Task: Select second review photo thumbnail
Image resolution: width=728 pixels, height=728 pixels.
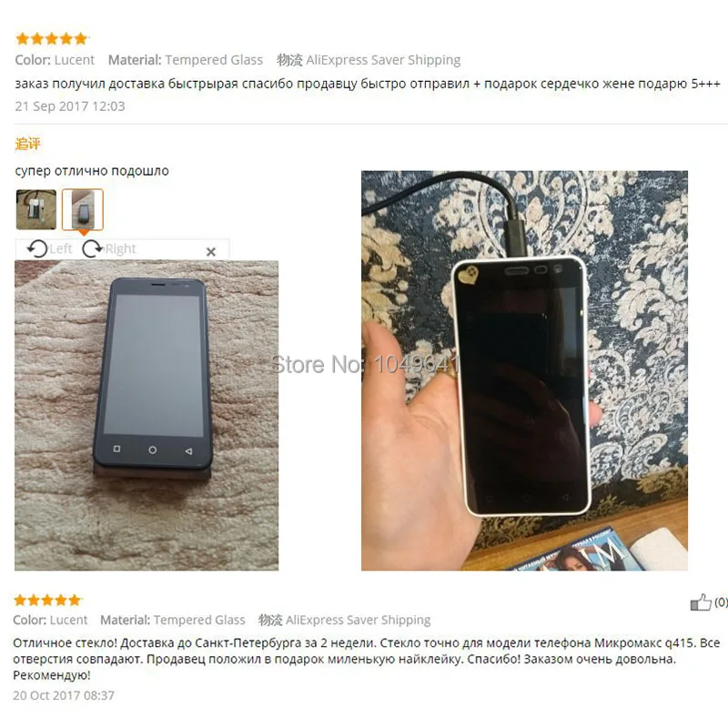Action: (83, 209)
